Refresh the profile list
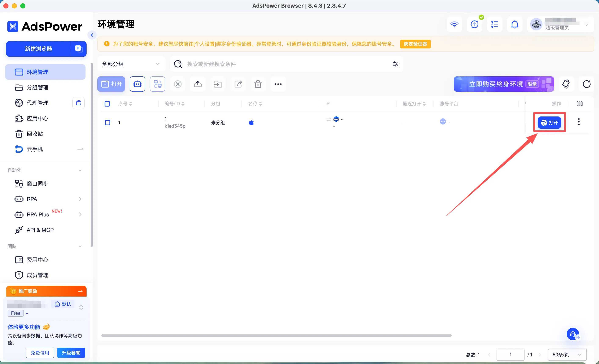599x364 pixels. [586, 84]
